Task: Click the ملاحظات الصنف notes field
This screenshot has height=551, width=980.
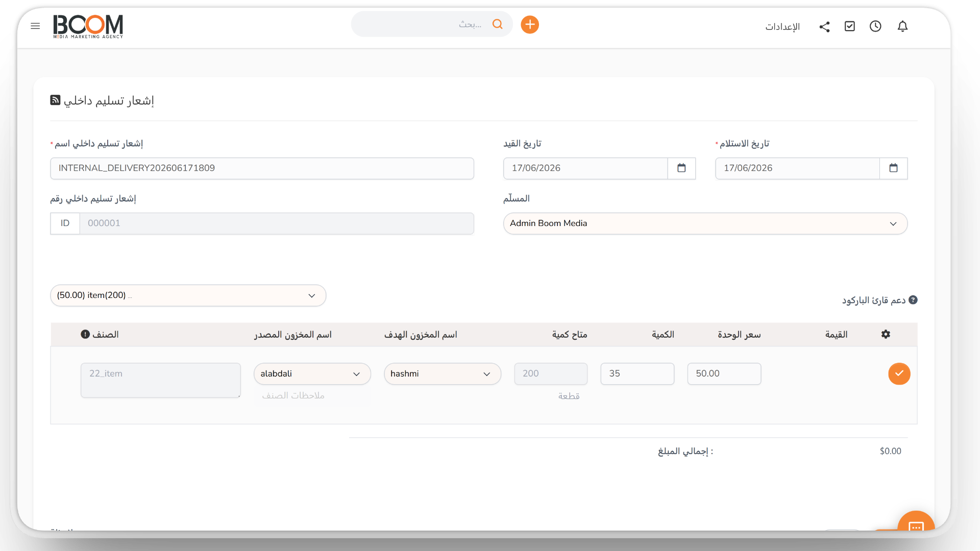Action: 293,396
